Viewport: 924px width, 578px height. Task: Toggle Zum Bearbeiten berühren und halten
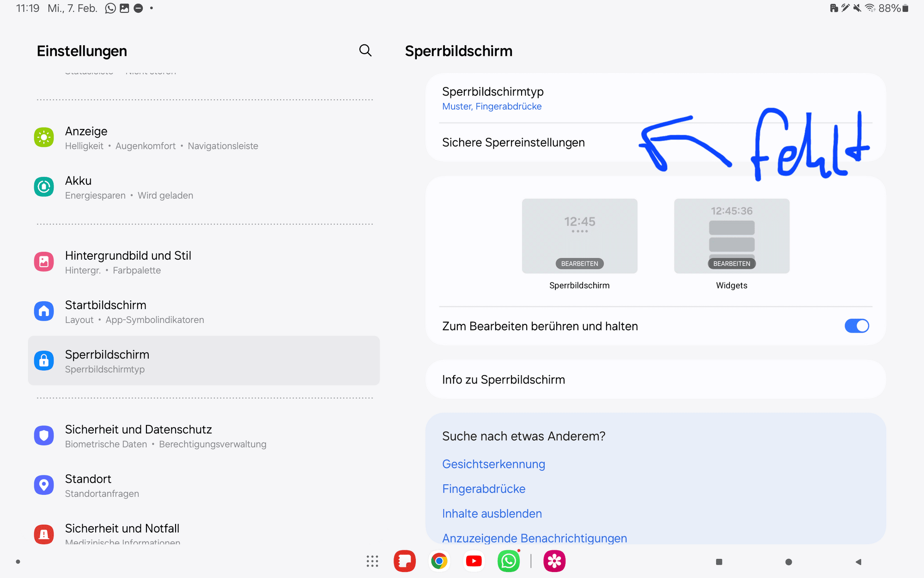(x=856, y=326)
